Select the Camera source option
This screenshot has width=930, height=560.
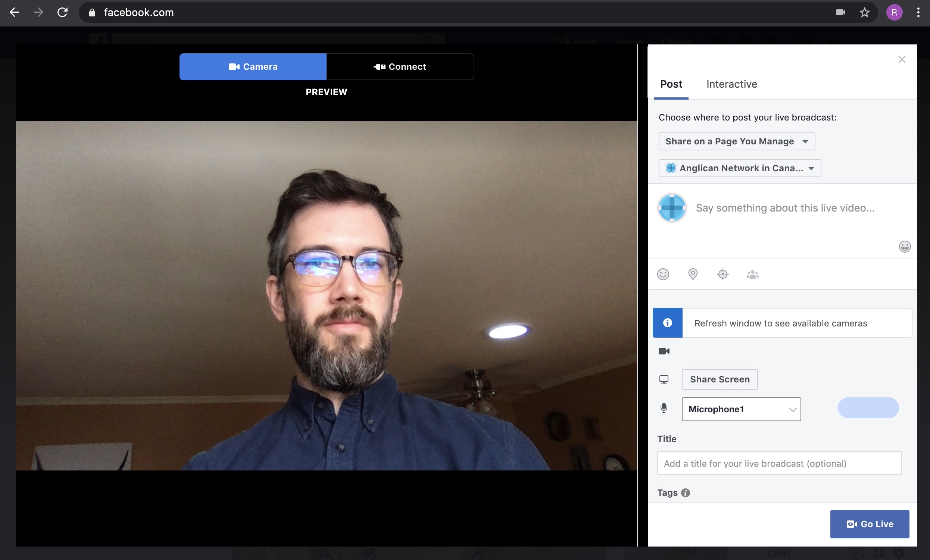[x=253, y=67]
